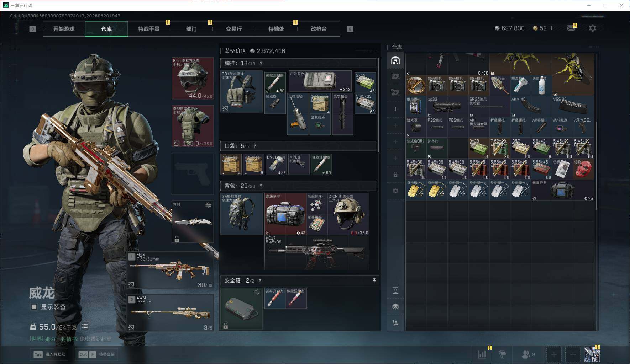Open the 特战干员 tab
The height and width of the screenshot is (364, 630).
pos(149,29)
